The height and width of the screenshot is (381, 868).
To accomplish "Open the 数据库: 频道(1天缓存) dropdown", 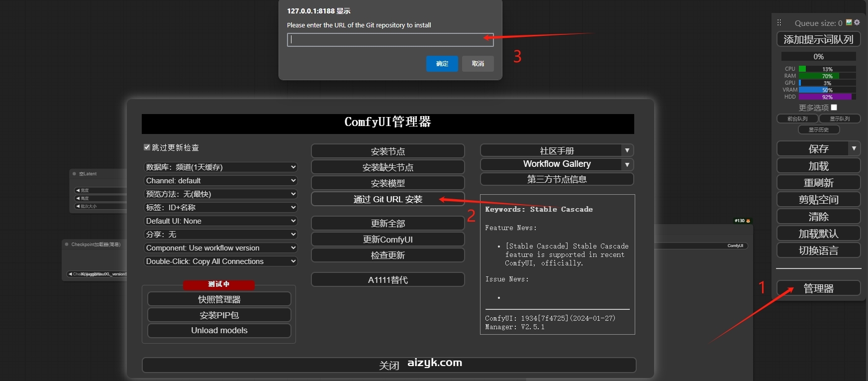I will 221,167.
